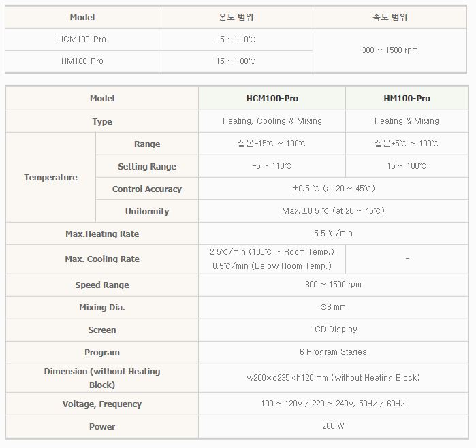Click the 200 W power value
The width and height of the screenshot is (476, 448).
click(x=333, y=426)
